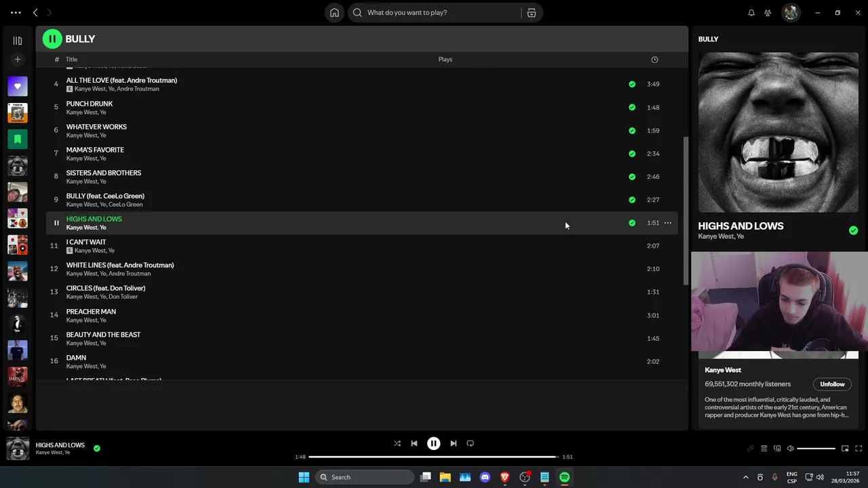This screenshot has width=868, height=488.
Task: Seek within the song progress bar
Action: 433,457
